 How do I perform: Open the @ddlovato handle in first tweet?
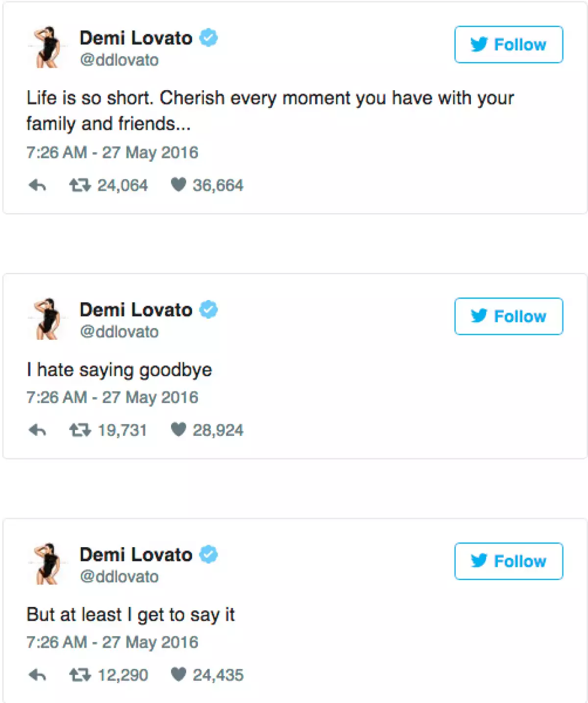[x=119, y=60]
